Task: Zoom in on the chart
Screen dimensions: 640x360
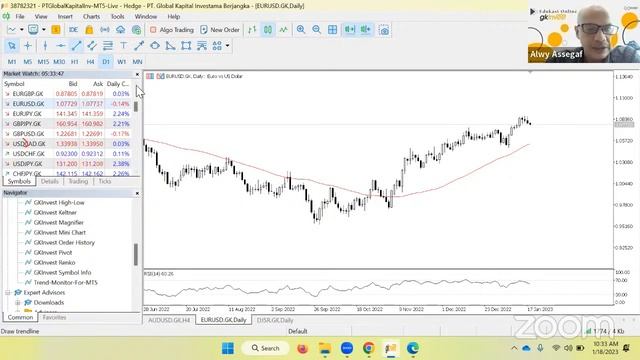Action: point(301,29)
